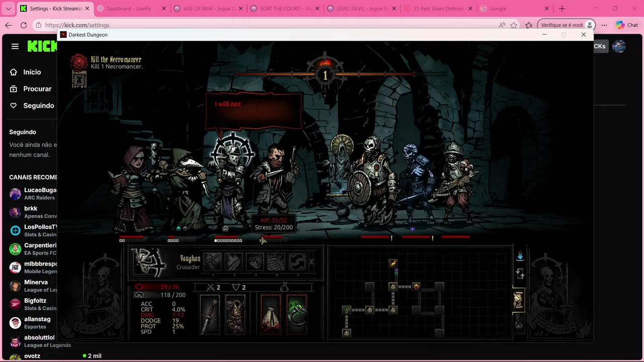Image resolution: width=644 pixels, height=362 pixels.
Task: Select the second Crusader combat skill
Action: pos(233,262)
